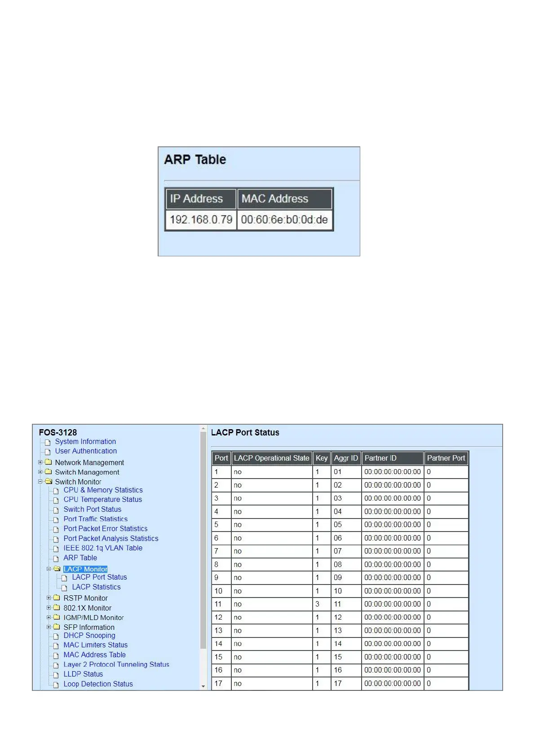The image size is (535, 756).
Task: Click Switch Port Status page icon
Action: click(x=56, y=510)
